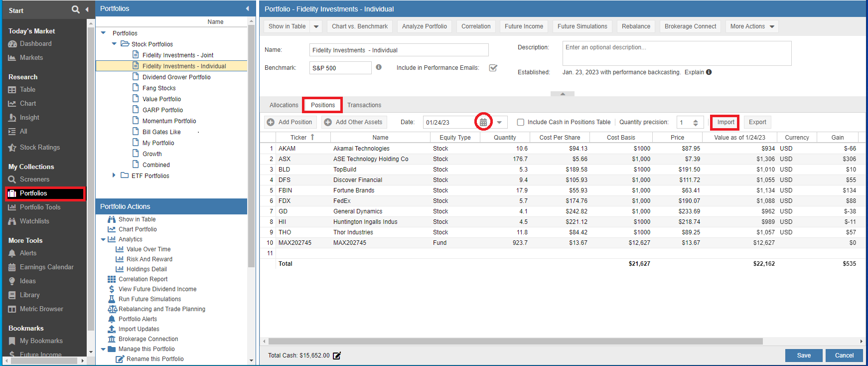Open Research Table
Viewport: 868px width, 366px height.
(x=21, y=90)
